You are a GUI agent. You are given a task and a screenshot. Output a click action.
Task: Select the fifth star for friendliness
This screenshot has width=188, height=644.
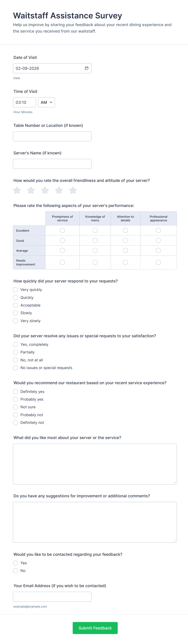point(73,190)
